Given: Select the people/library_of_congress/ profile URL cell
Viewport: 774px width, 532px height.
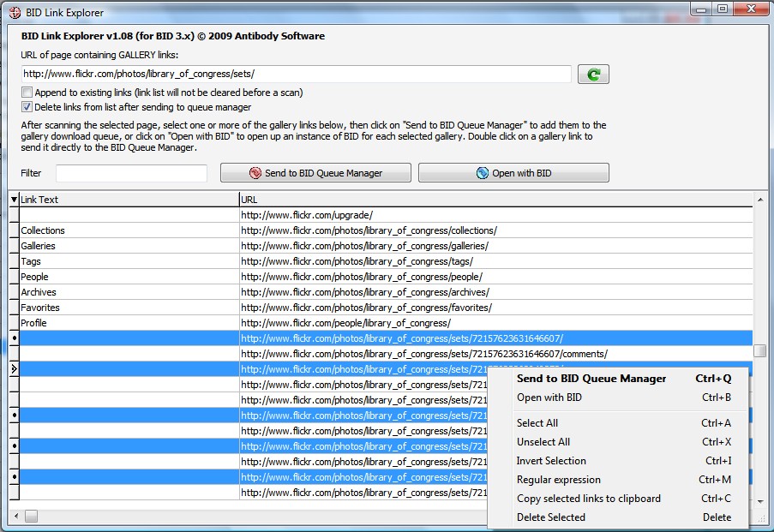Looking at the screenshot, I should tap(496, 323).
